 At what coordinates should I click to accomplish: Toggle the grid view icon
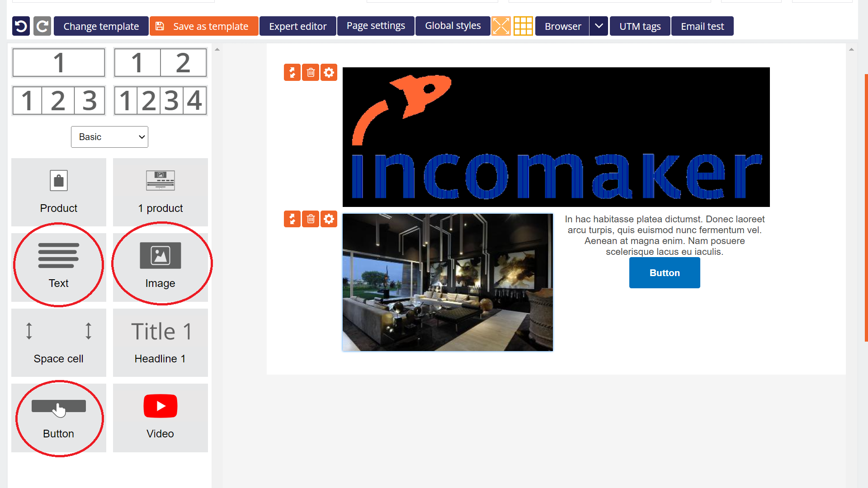click(523, 26)
